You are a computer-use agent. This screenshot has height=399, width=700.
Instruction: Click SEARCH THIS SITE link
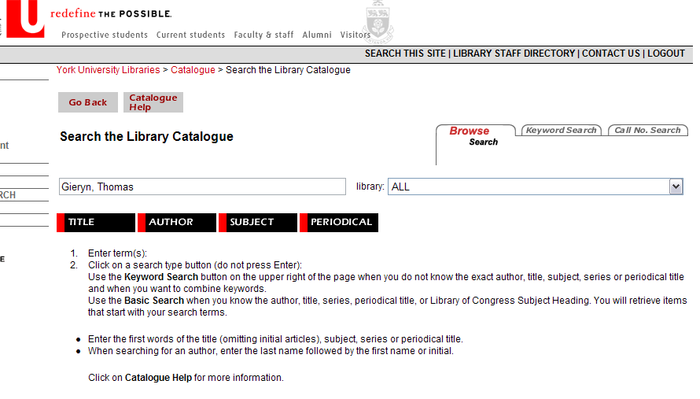405,54
